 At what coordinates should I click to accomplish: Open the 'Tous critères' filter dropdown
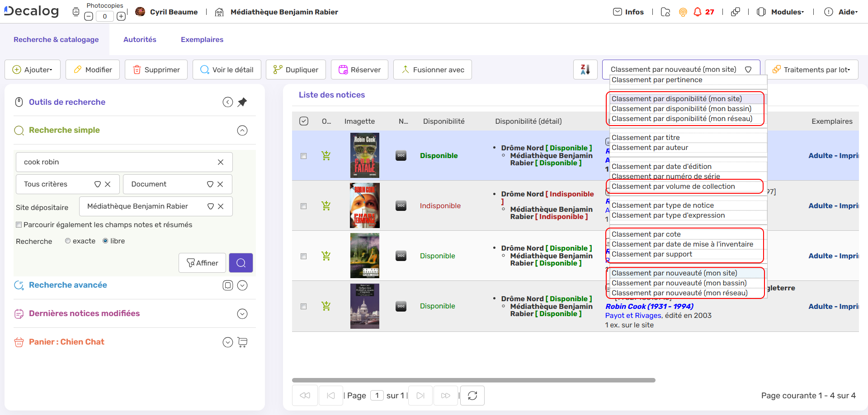tap(97, 184)
